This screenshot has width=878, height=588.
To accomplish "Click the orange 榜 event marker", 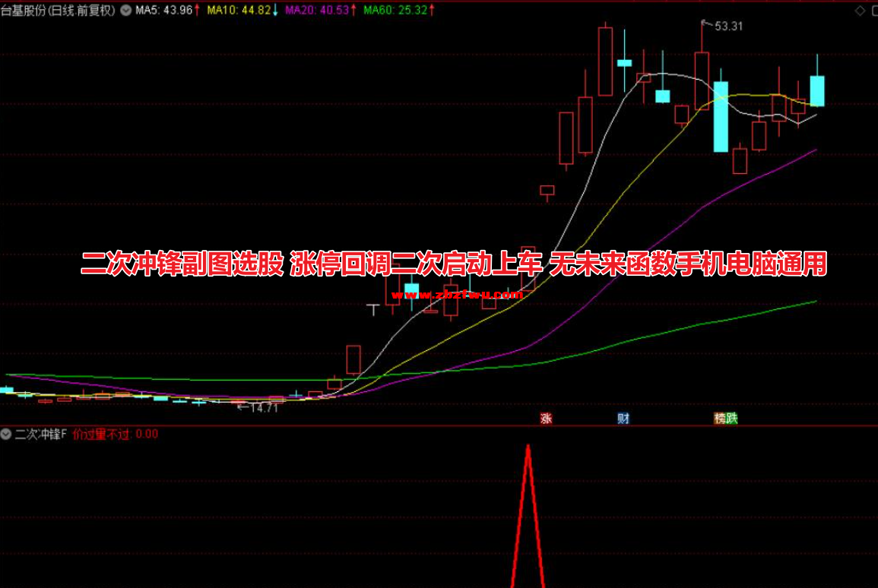I will 719,418.
